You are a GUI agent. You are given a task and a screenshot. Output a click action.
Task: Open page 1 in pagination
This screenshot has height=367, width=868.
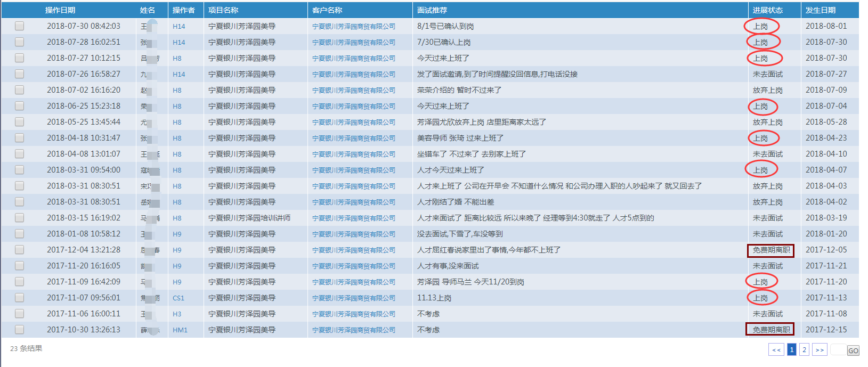pos(792,349)
